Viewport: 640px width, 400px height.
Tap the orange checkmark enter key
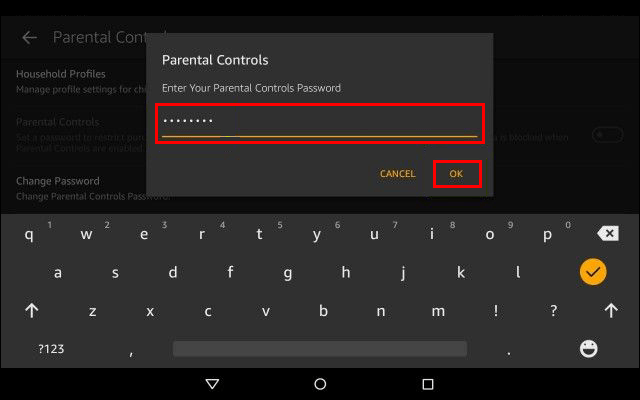click(x=593, y=272)
